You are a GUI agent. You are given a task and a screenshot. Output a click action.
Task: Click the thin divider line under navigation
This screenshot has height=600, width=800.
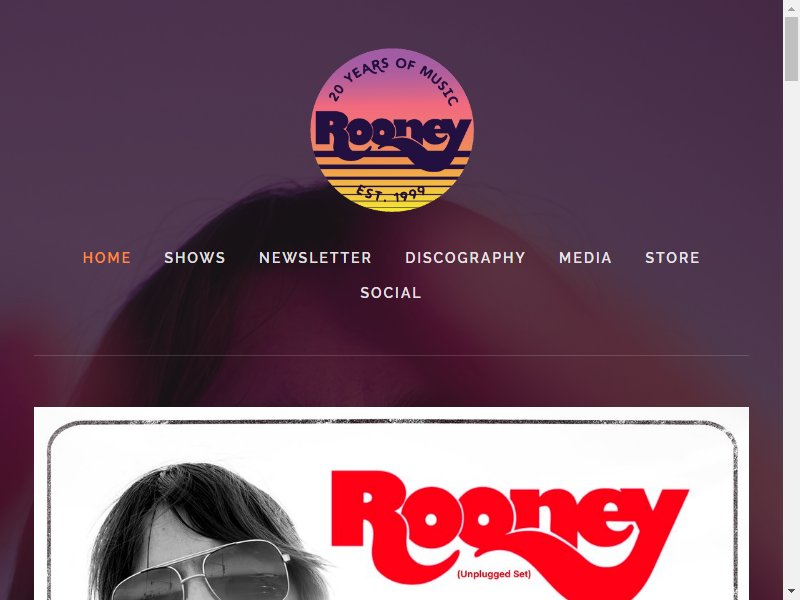(x=391, y=355)
